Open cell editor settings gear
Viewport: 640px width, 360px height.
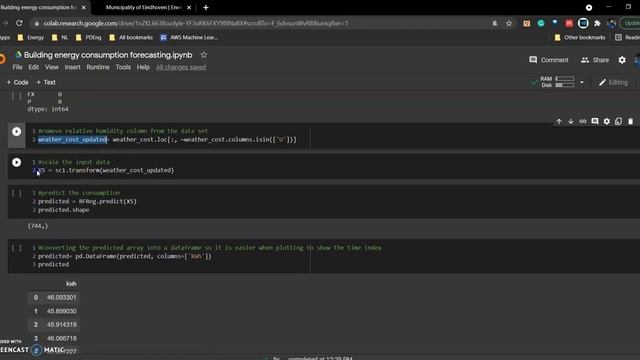point(607,121)
